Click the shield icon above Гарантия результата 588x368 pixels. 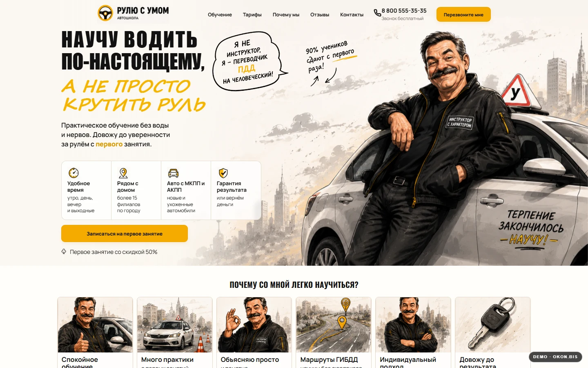coord(223,173)
